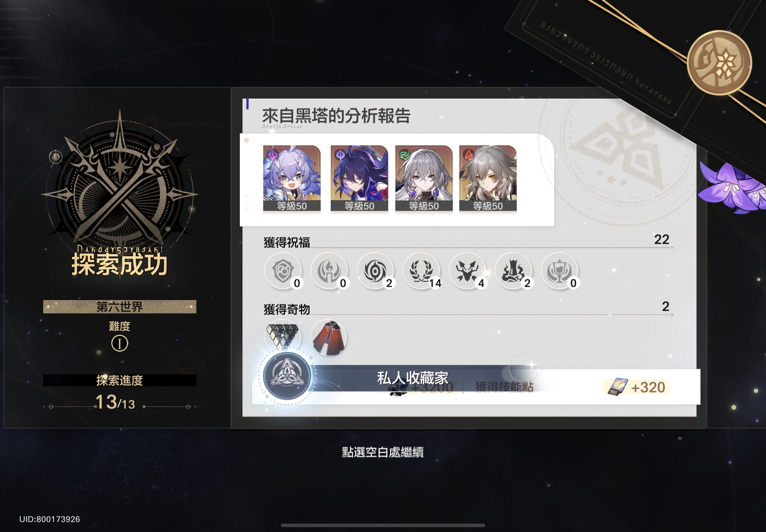This screenshot has height=532, width=766.
Task: Click 點選空白處繼續 to continue
Action: click(x=383, y=452)
